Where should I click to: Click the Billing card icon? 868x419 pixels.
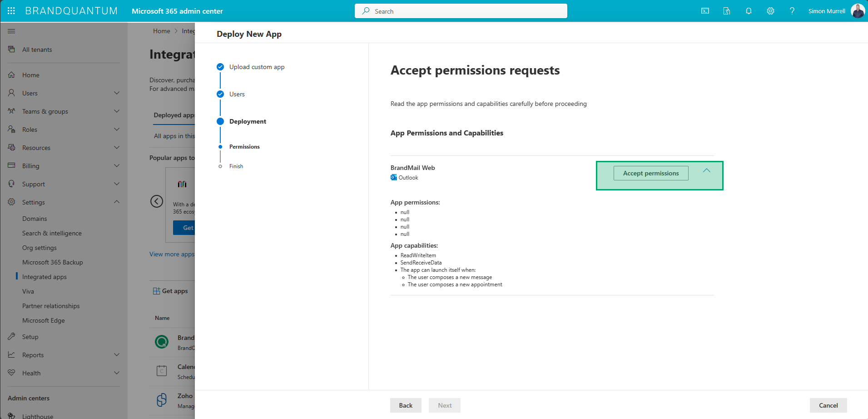tap(11, 165)
